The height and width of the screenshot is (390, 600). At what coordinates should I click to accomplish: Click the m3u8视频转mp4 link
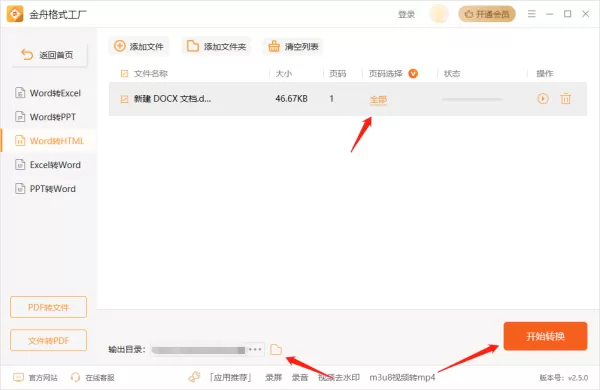pyautogui.click(x=402, y=378)
